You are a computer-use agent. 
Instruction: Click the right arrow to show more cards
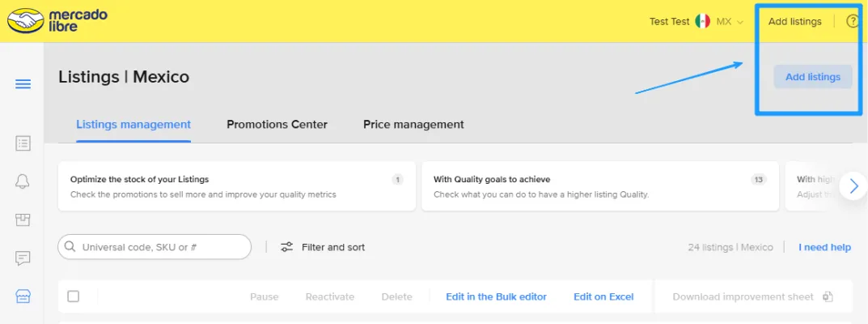pyautogui.click(x=853, y=186)
